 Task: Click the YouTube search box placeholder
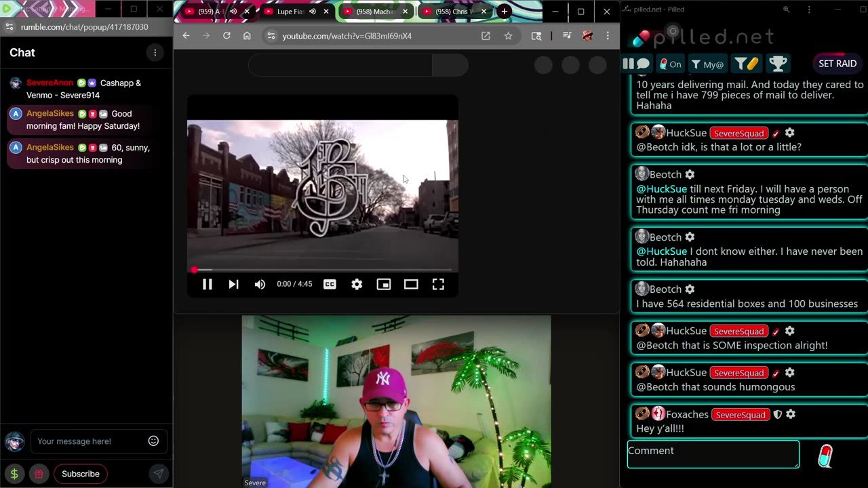(340, 65)
